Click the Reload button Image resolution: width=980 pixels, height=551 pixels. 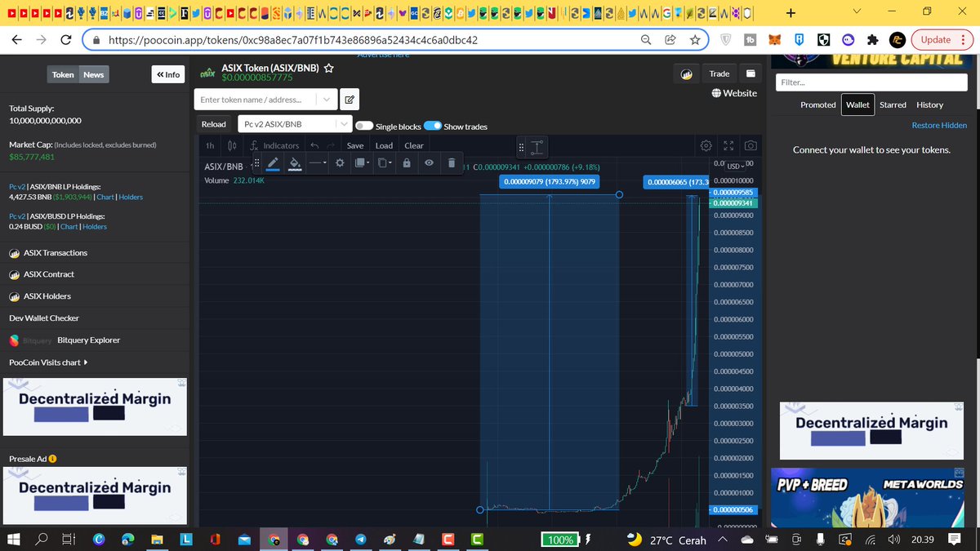[x=214, y=124]
